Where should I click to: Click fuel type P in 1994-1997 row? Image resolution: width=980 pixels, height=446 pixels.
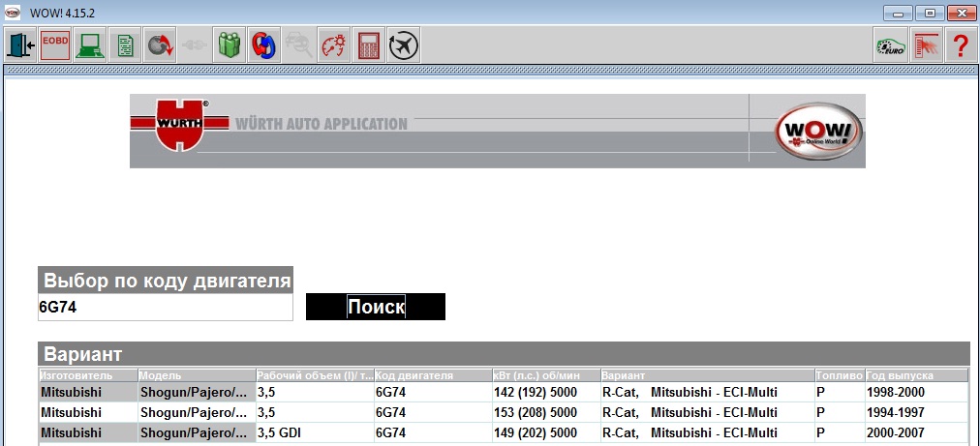pos(840,412)
